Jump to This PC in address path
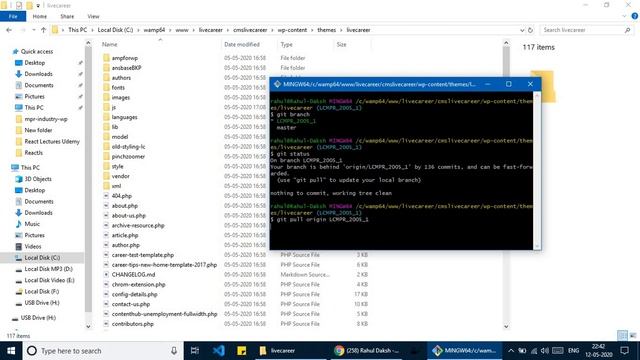The height and width of the screenshot is (360, 640). [x=78, y=30]
